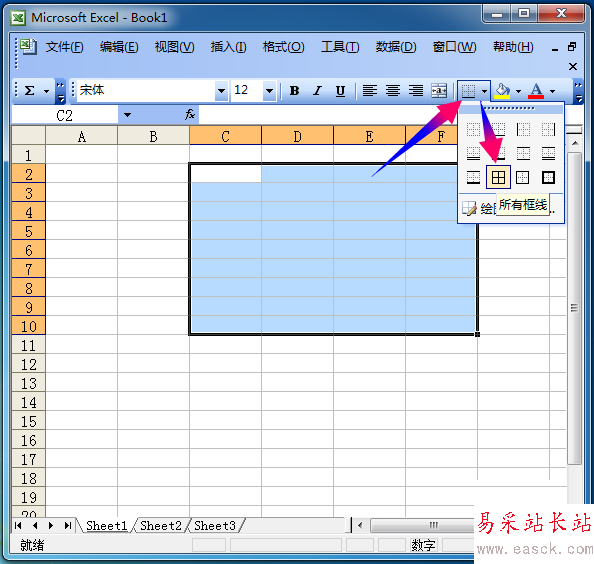
Task: Select column D header
Action: click(297, 136)
